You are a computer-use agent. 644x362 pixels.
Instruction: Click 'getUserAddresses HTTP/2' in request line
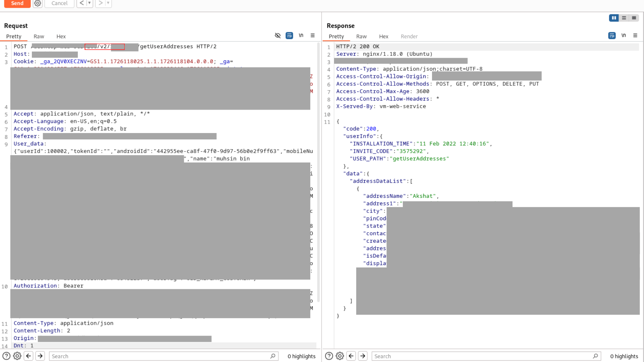[x=178, y=47]
